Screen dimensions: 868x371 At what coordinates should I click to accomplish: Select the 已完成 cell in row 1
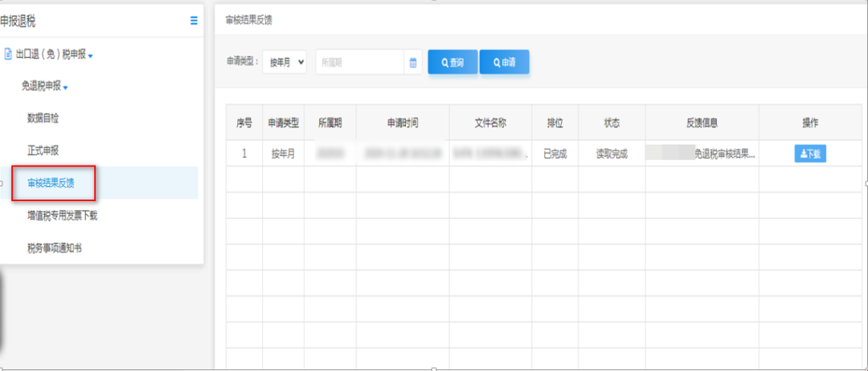pos(555,155)
